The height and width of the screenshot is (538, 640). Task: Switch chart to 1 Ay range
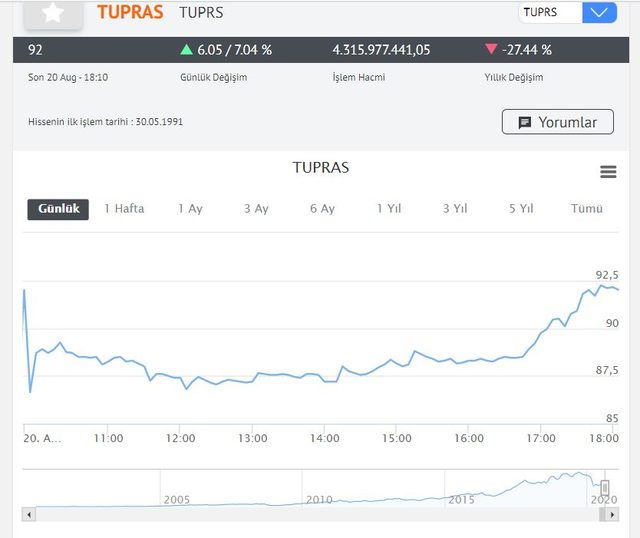pos(190,209)
